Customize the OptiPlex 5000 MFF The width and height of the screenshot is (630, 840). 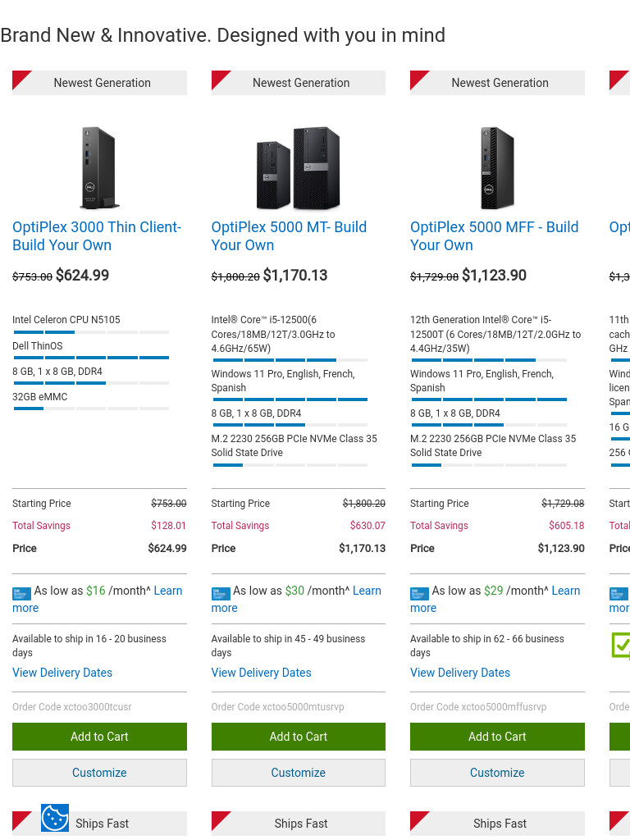tap(497, 773)
